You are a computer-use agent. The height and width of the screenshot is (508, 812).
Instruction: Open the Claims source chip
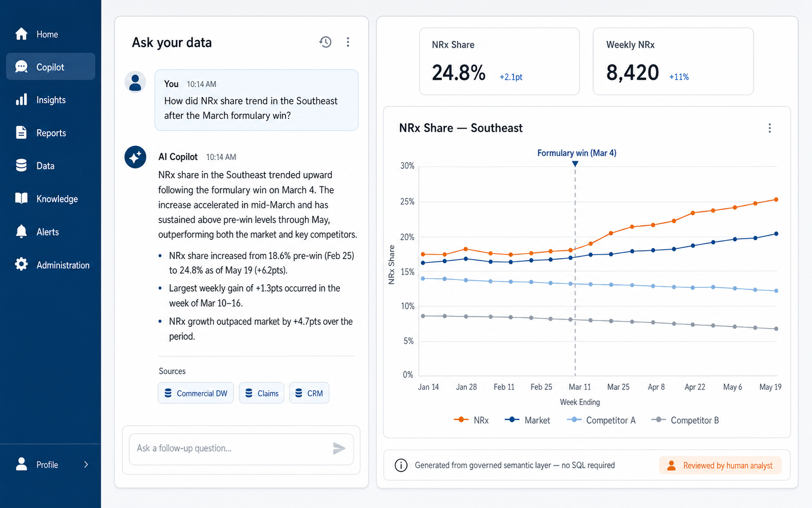262,393
